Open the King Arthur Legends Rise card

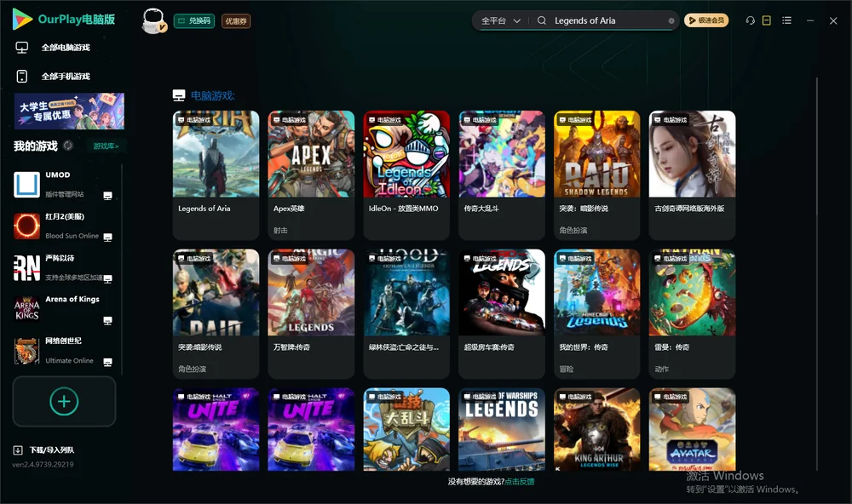(x=596, y=429)
